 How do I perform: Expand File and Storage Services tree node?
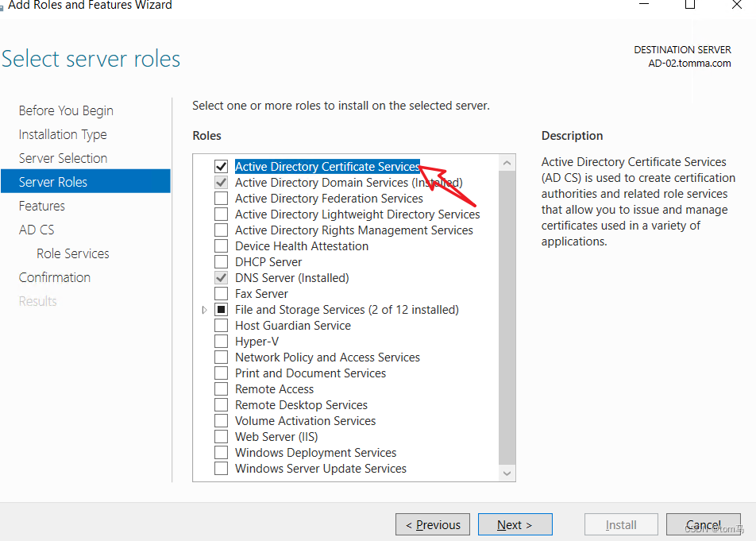pos(204,310)
